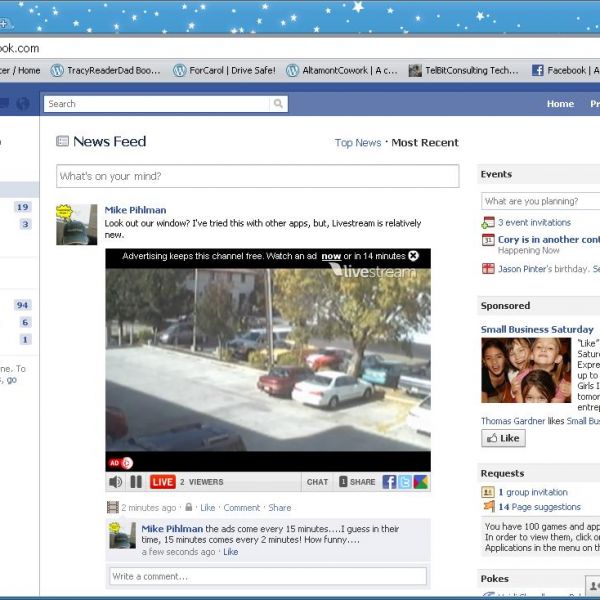
Task: Switch feed to Top News
Action: 357,143
